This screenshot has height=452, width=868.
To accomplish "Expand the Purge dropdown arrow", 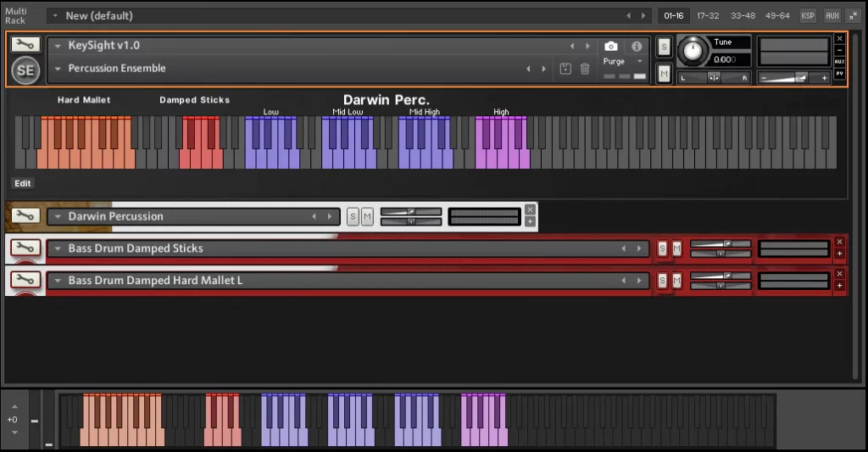I will [640, 62].
